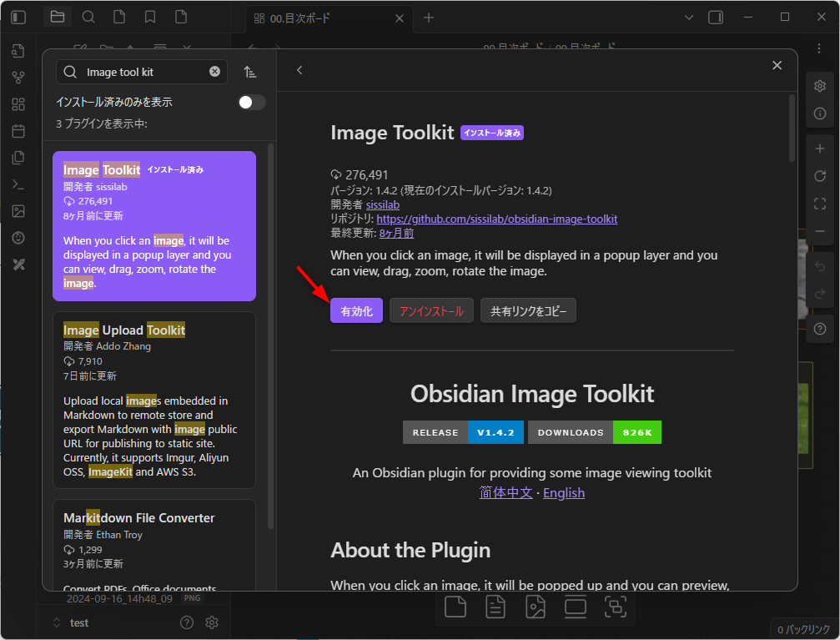The width and height of the screenshot is (840, 640).
Task: Add media from vault to canvas
Action: point(536,607)
